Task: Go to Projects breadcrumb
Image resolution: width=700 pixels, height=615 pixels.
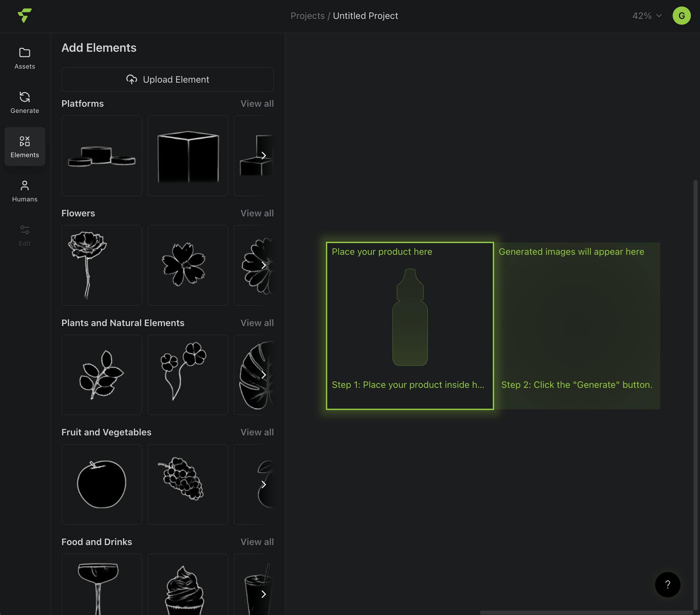Action: pos(307,16)
